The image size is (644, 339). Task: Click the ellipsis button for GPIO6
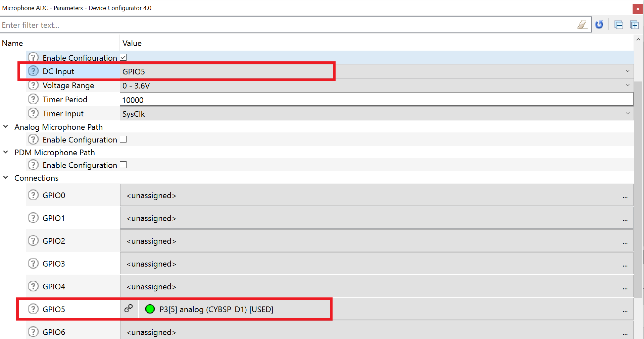[x=625, y=334]
